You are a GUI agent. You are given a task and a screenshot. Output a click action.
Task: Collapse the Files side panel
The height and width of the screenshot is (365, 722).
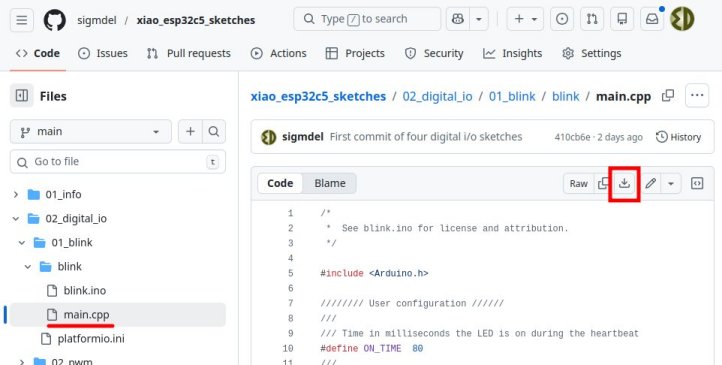point(22,96)
